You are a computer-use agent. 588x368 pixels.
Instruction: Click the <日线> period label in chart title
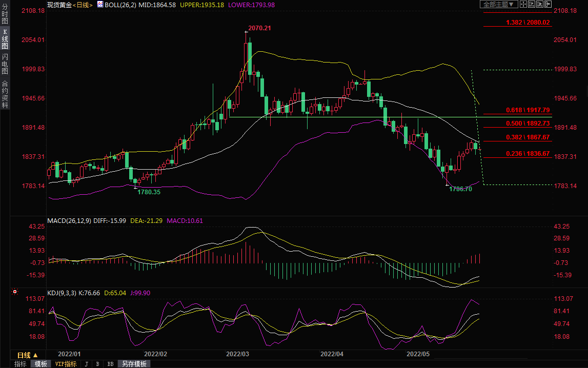pyautogui.click(x=83, y=5)
